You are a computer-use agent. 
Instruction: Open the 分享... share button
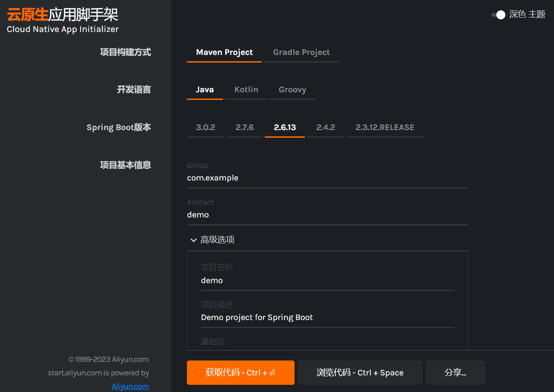coord(455,373)
